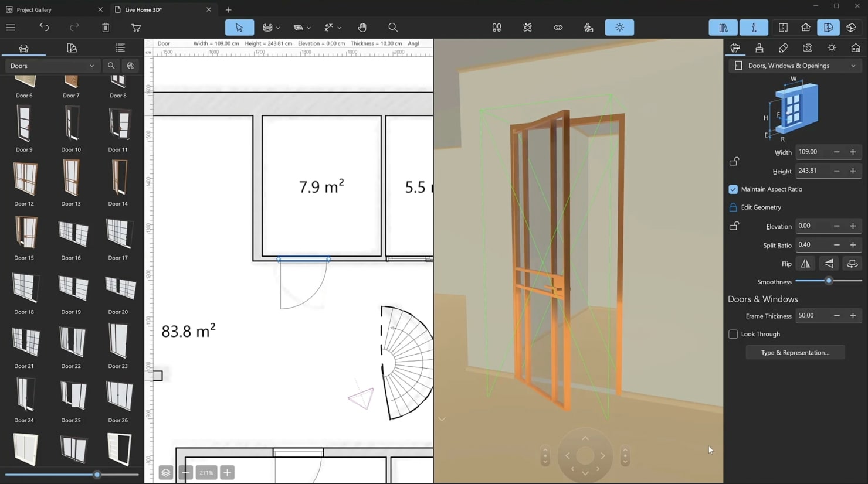Toggle the daylight sun icon in toolbar
Image resolution: width=868 pixels, height=484 pixels.
(619, 28)
